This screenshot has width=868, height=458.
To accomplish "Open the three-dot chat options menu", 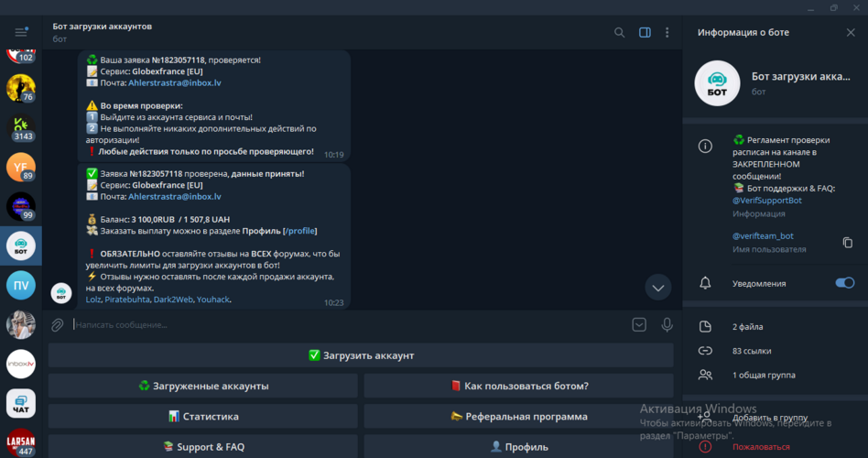I will coord(667,33).
